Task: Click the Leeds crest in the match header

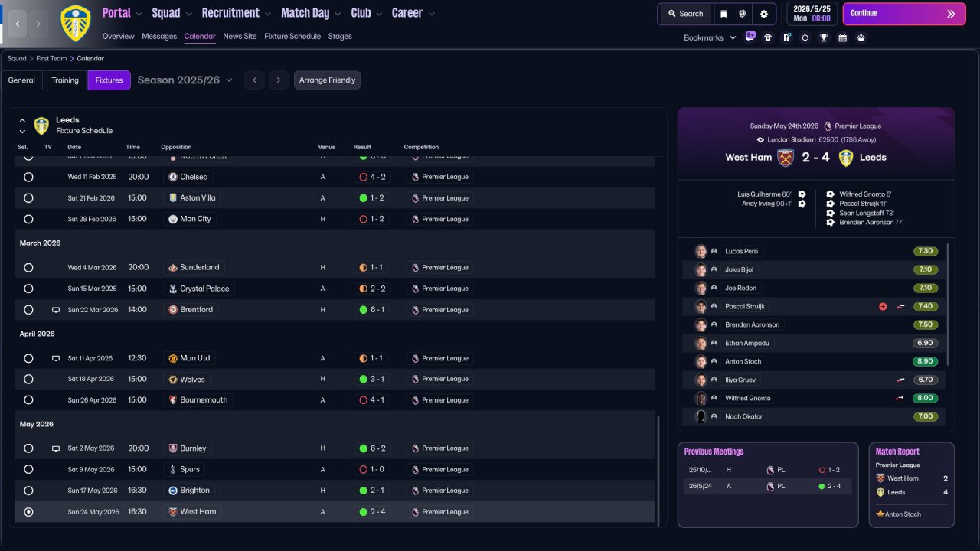Action: (846, 158)
